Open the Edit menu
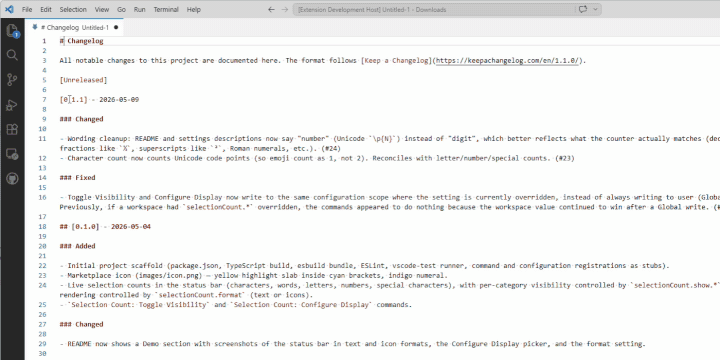 [x=45, y=9]
